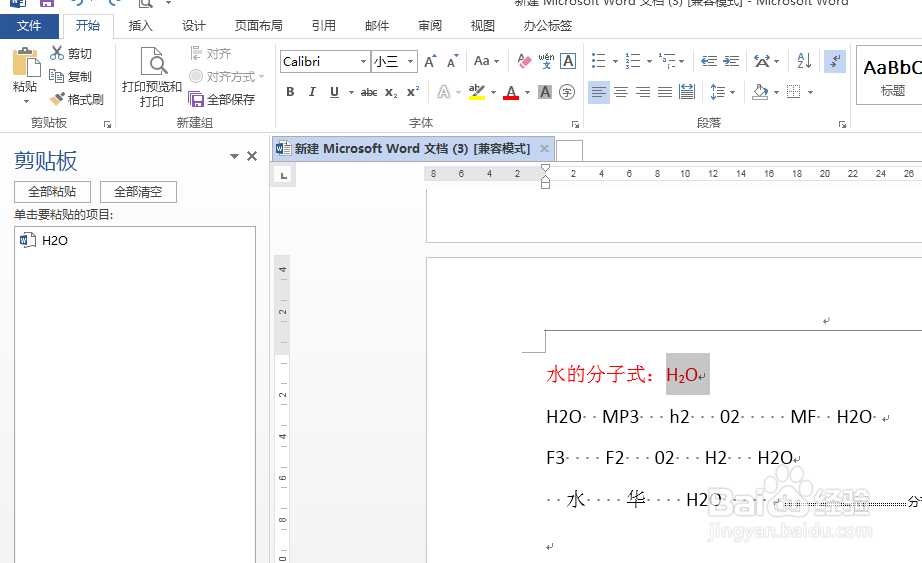The width and height of the screenshot is (922, 563).
Task: Click the Paste clipboard icon
Action: click(25, 62)
